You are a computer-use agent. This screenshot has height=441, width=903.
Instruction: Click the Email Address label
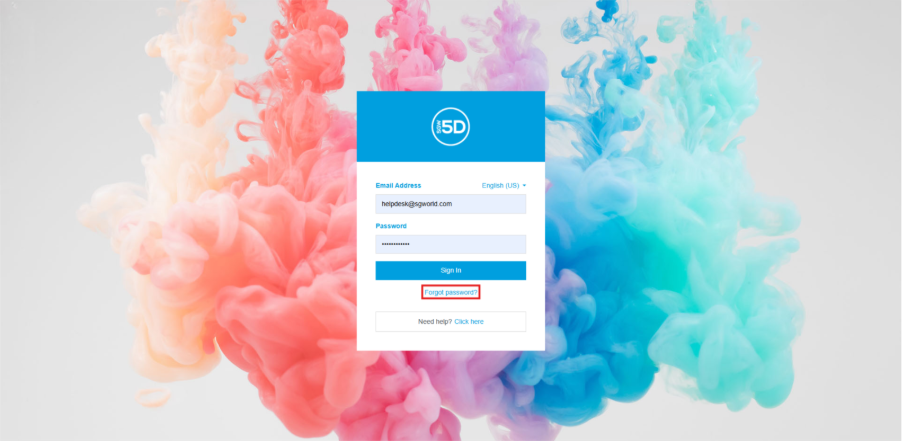(x=398, y=185)
